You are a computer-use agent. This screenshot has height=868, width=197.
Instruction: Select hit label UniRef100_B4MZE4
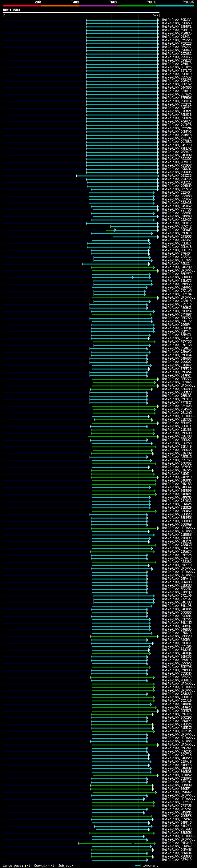(x=176, y=826)
